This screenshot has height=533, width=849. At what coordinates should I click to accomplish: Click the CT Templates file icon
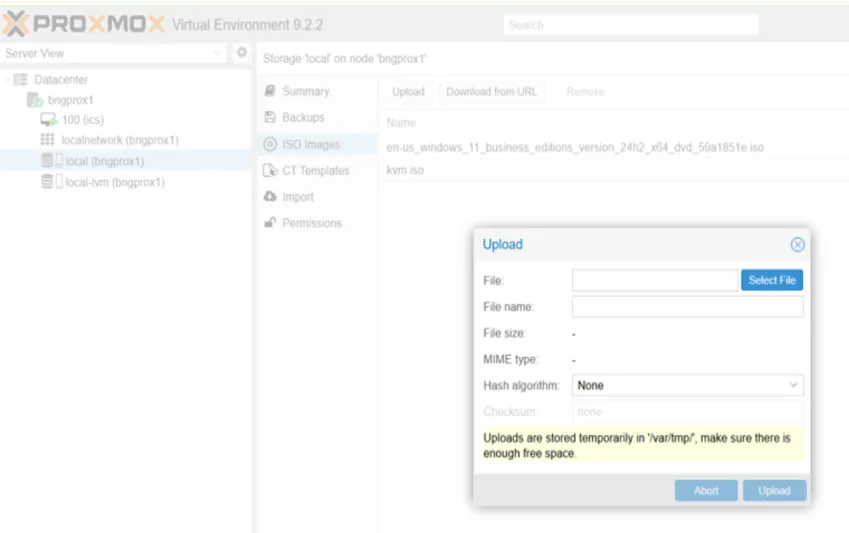pyautogui.click(x=270, y=171)
